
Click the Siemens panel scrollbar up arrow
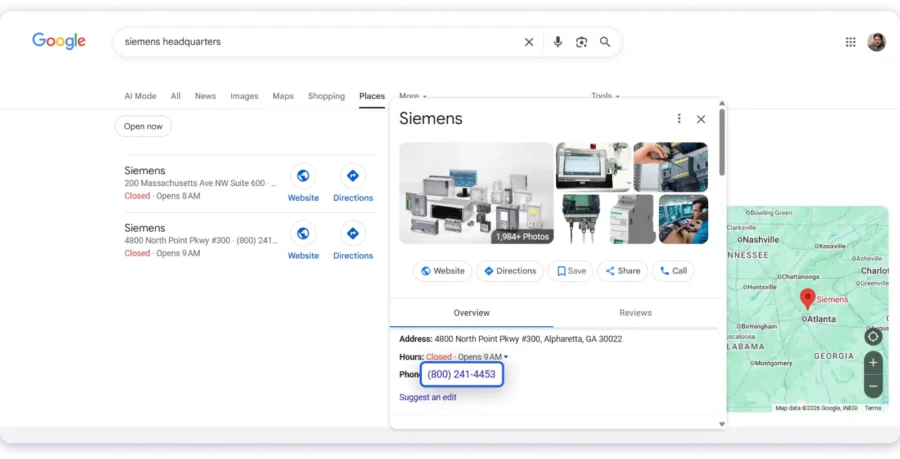722,104
